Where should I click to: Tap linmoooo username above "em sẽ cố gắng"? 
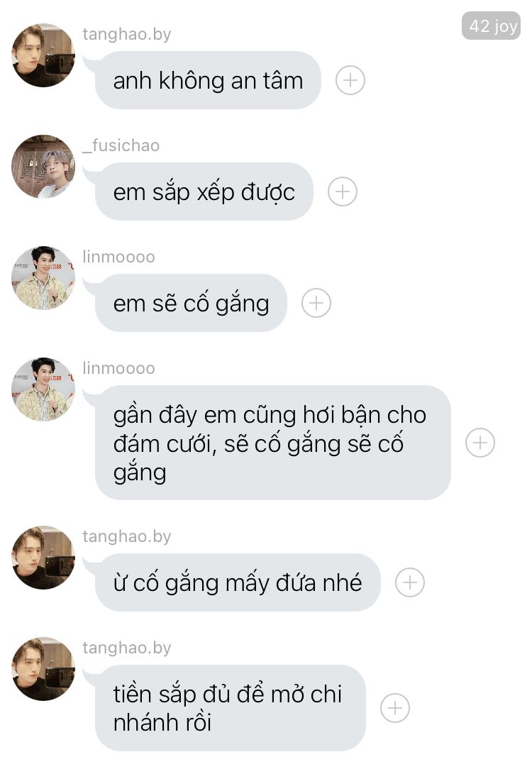(118, 257)
